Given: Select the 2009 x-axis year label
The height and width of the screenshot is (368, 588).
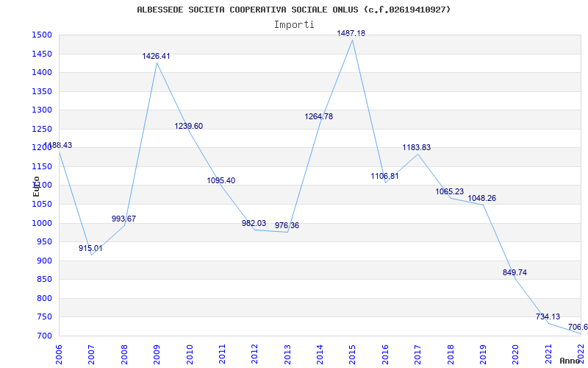Looking at the screenshot, I should pyautogui.click(x=157, y=354).
